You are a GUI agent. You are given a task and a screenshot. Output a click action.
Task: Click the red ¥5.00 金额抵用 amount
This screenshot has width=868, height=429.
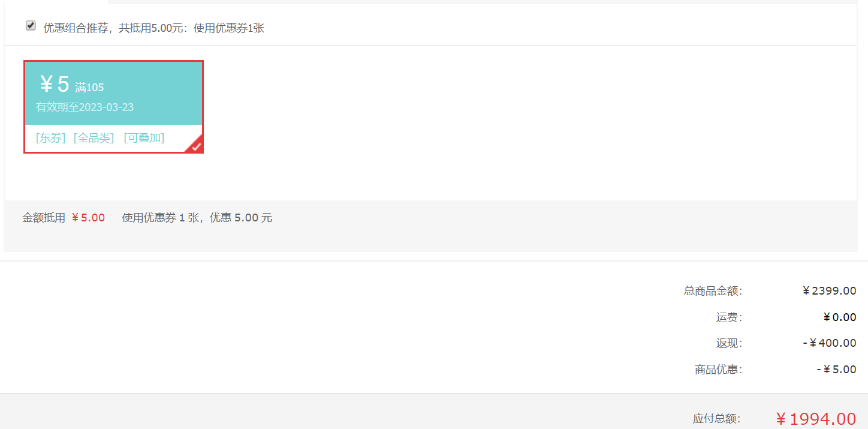pyautogui.click(x=88, y=218)
